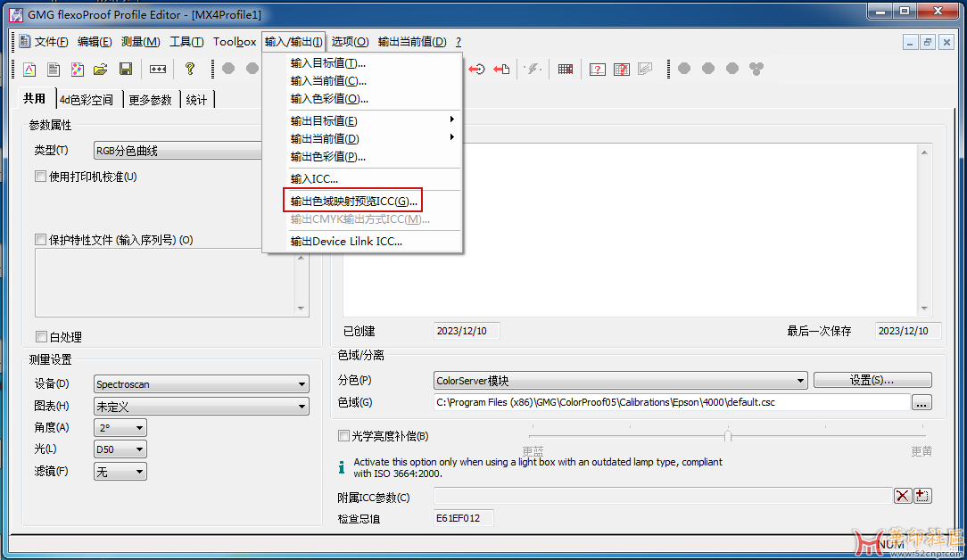Click the red arrow import document icon
Viewport: 967px width, 560px height.
pos(501,69)
